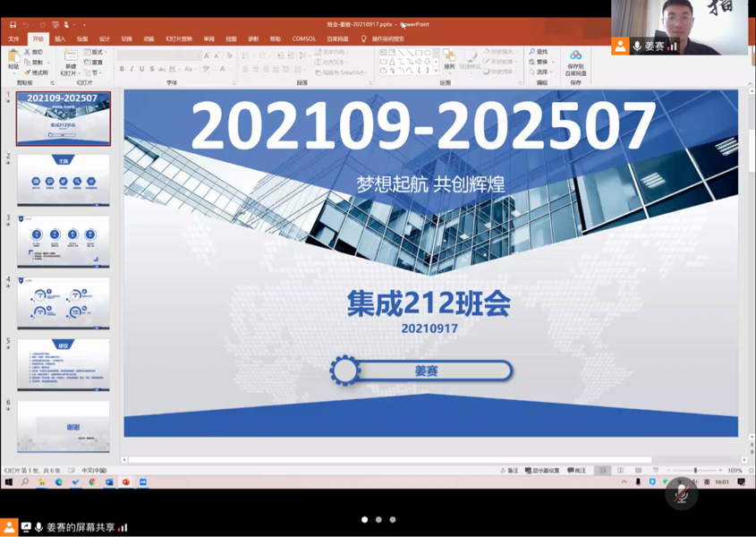Click the zoom slider in the status bar
The image size is (756, 537).
tap(695, 471)
